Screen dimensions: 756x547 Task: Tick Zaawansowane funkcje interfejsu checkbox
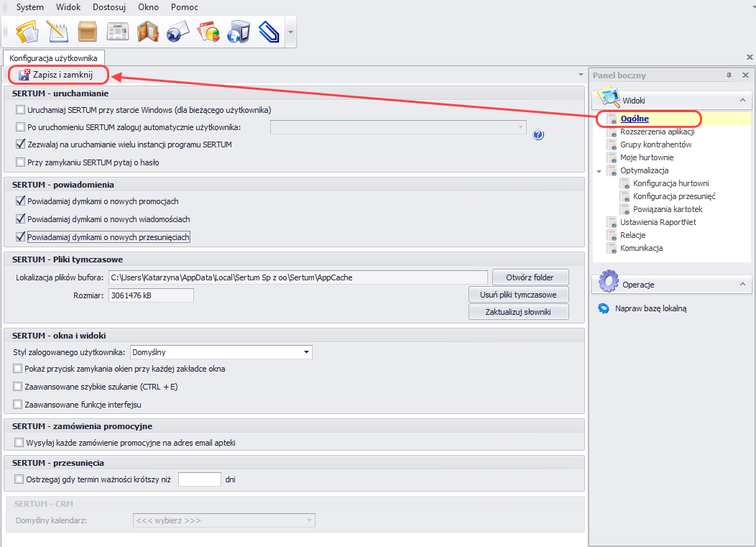[x=19, y=405]
